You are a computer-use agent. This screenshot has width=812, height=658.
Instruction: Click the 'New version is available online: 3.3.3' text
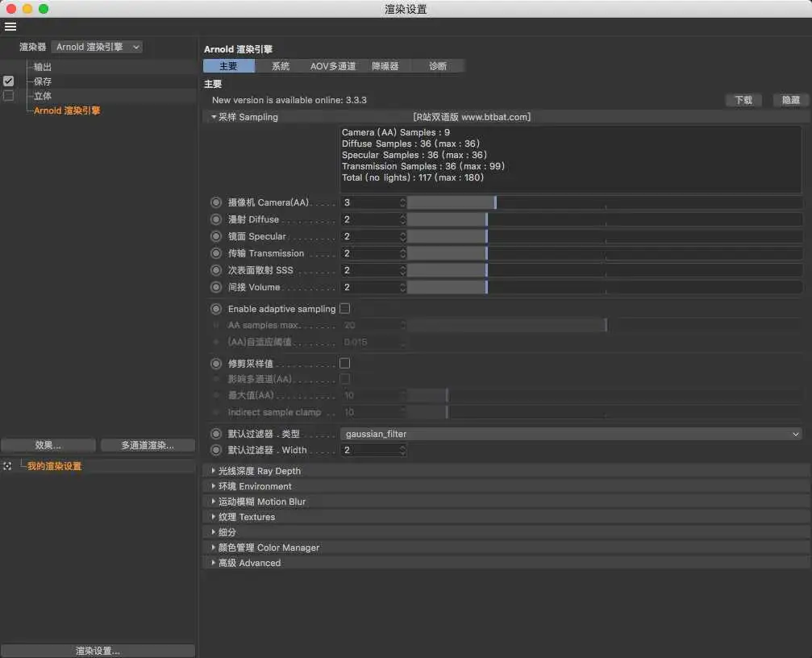click(289, 100)
